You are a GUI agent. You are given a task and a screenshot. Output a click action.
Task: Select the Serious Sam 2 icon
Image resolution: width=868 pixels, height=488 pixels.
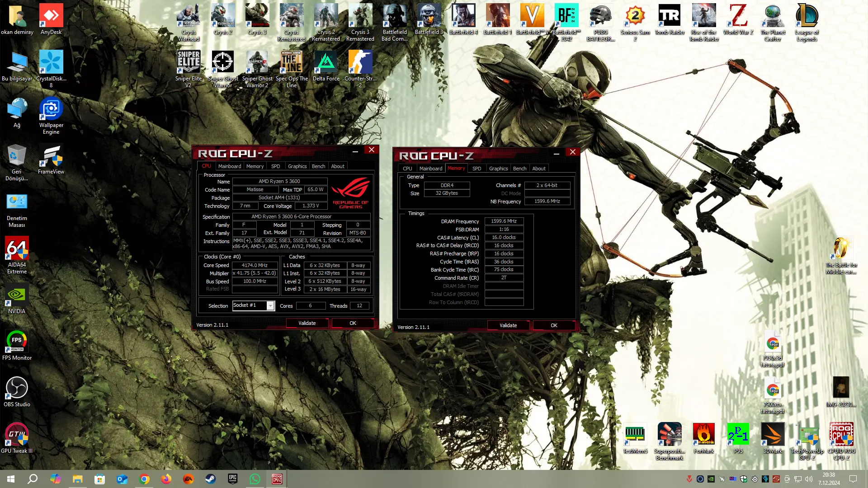tap(635, 23)
